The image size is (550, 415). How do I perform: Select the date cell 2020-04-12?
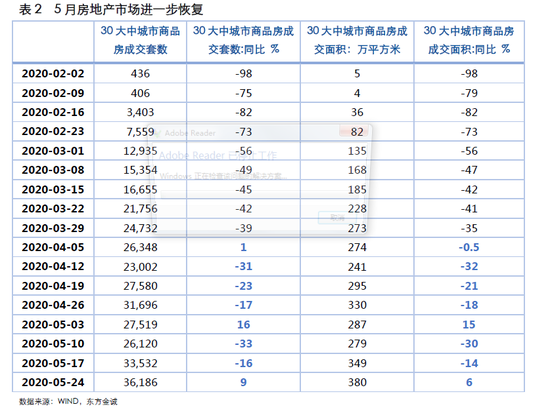(x=53, y=267)
